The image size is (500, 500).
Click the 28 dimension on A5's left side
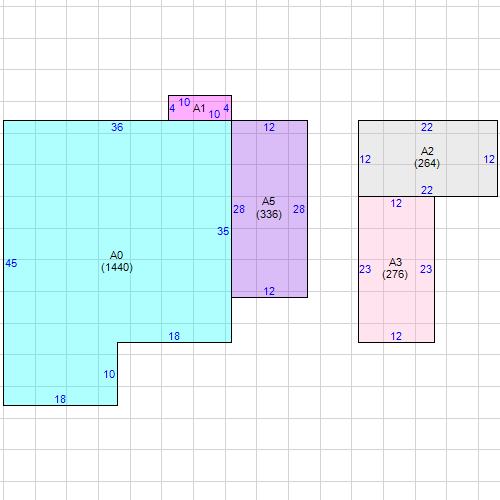239,209
